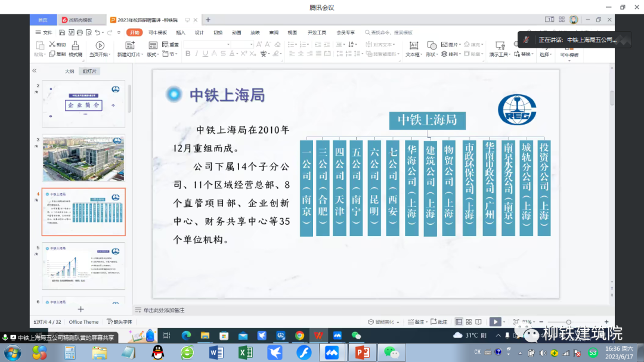644x362 pixels.
Task: Toggle Italic text formatting
Action: 196,54
